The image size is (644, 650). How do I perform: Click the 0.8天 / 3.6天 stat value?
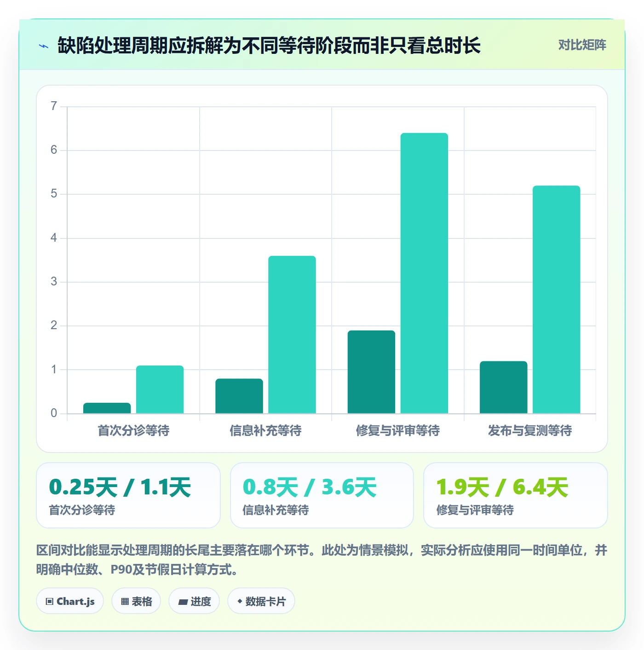point(310,487)
